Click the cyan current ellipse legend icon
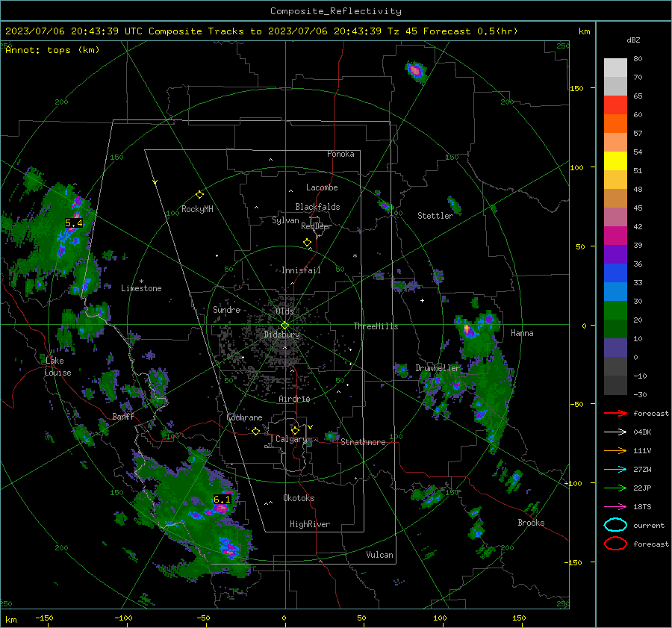Image resolution: width=672 pixels, height=628 pixels. (x=615, y=525)
